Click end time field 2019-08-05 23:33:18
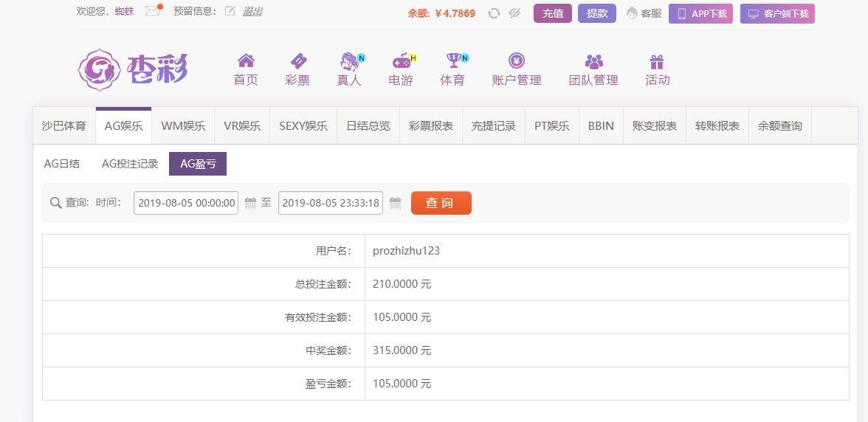 [x=331, y=203]
